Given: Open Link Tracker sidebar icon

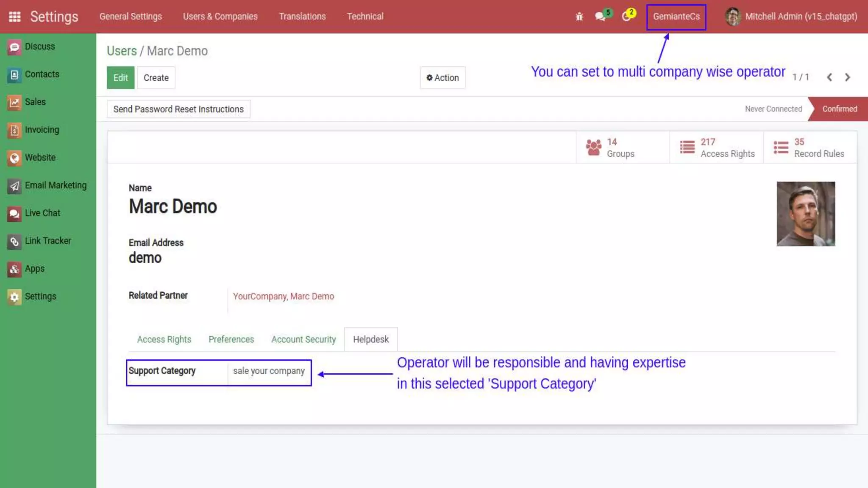Looking at the screenshot, I should 14,241.
